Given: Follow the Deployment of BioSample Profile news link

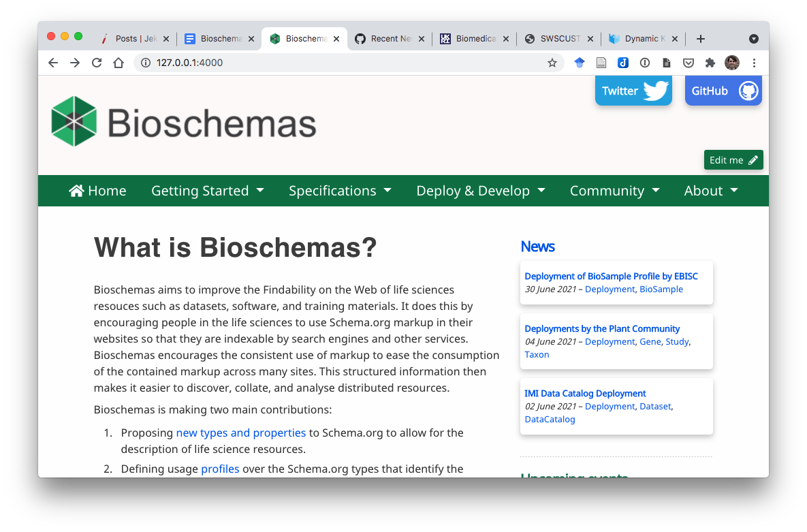Looking at the screenshot, I should coord(611,276).
